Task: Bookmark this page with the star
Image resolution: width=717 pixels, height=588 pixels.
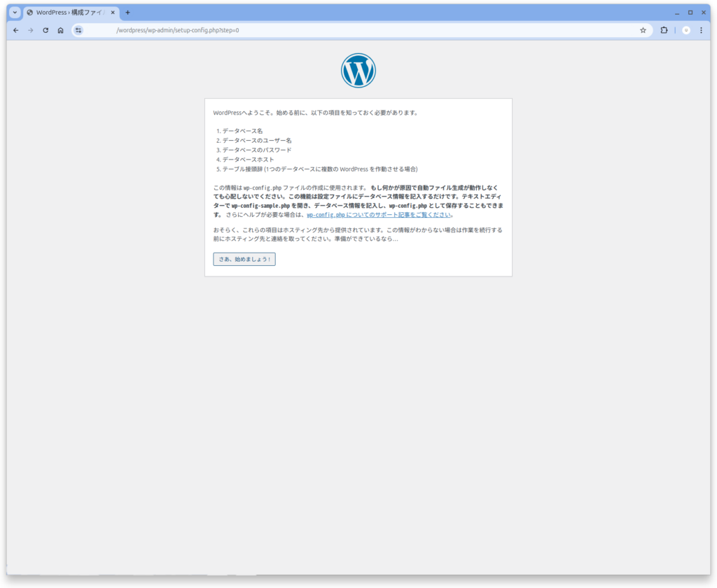Action: (x=643, y=30)
